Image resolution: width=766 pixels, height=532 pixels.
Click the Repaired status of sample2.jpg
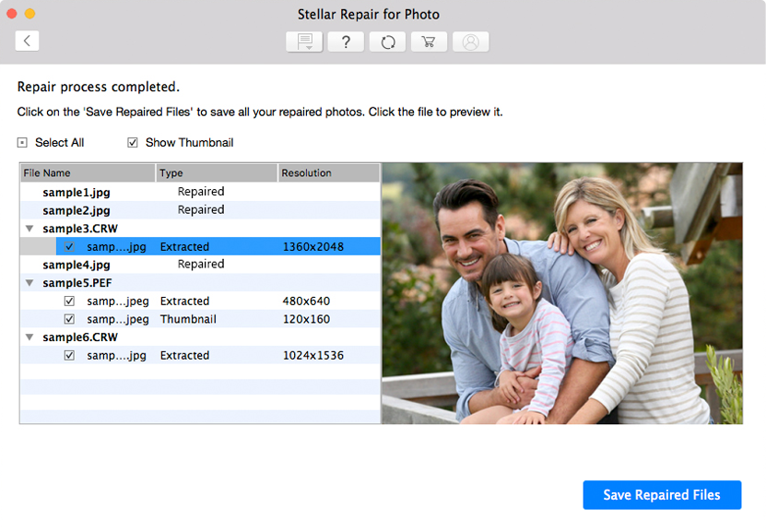201,209
